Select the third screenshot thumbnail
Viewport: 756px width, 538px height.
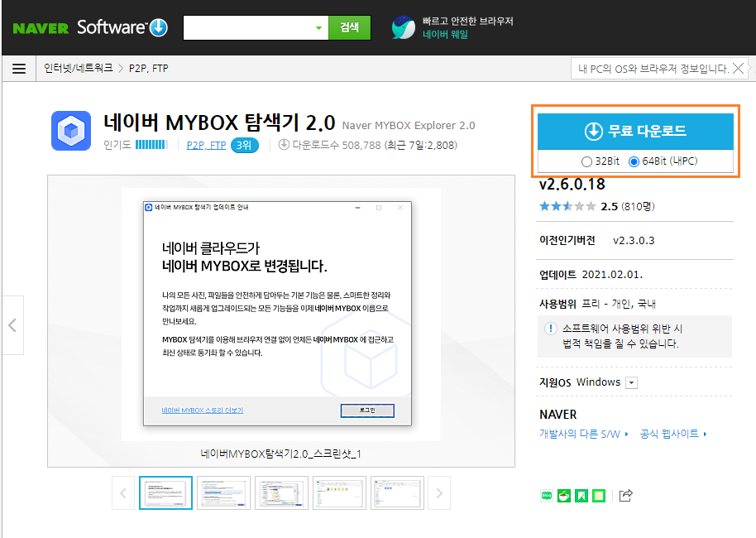pos(281,493)
